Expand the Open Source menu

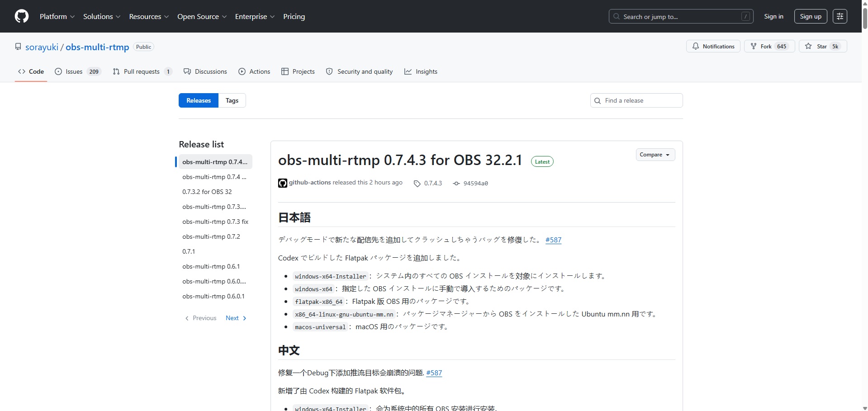[202, 16]
